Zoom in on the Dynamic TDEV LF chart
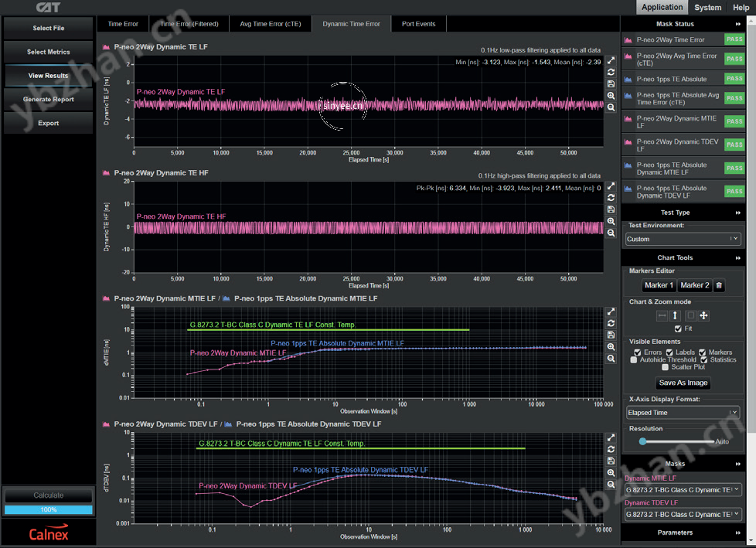756x548 pixels. pyautogui.click(x=611, y=473)
